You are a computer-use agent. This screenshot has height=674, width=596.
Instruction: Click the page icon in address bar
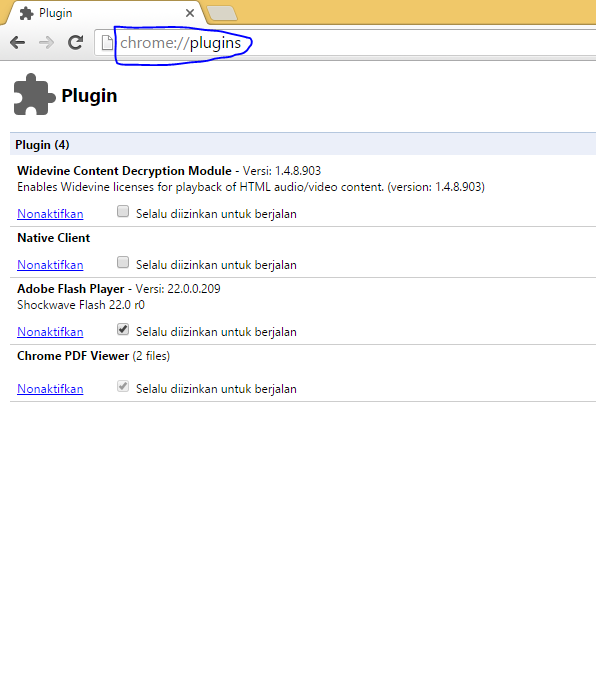[107, 43]
